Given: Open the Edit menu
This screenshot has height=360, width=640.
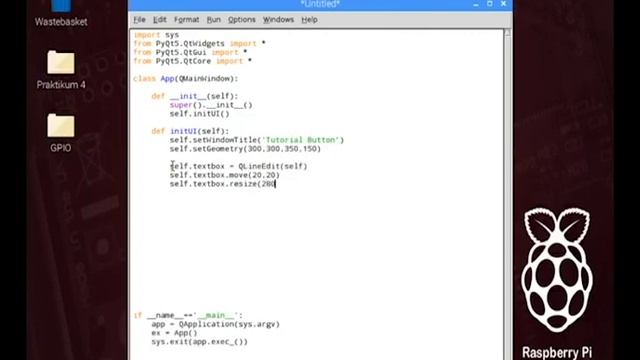Looking at the screenshot, I should 160,20.
